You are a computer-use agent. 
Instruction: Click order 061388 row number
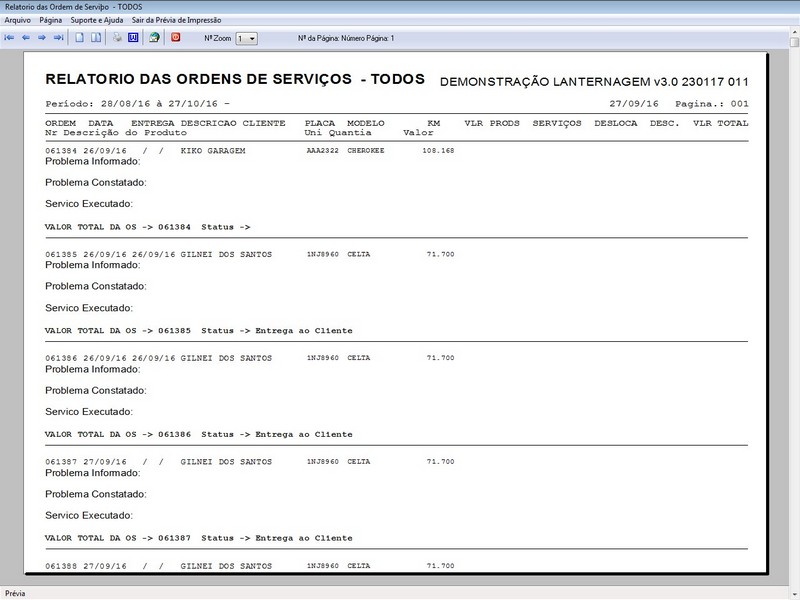coord(61,566)
